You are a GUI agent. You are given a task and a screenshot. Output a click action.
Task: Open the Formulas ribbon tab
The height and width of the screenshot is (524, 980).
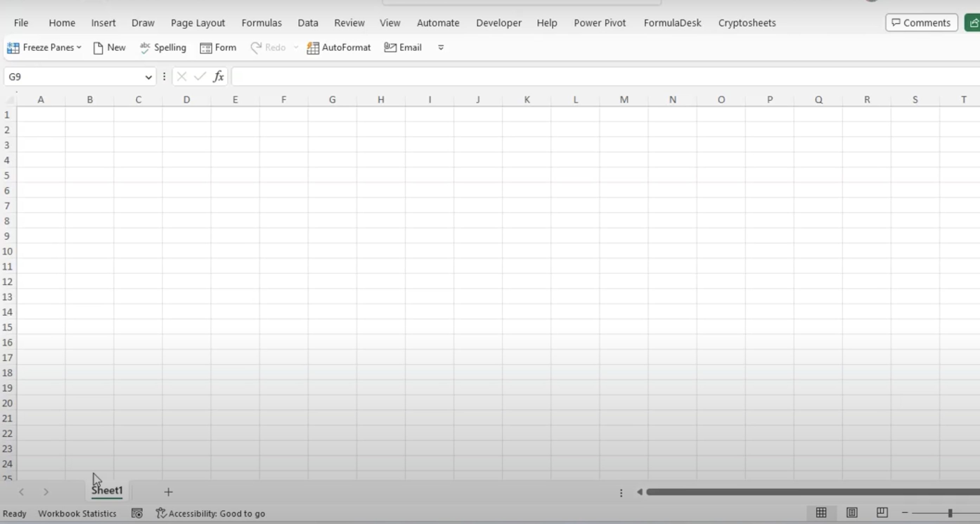262,23
